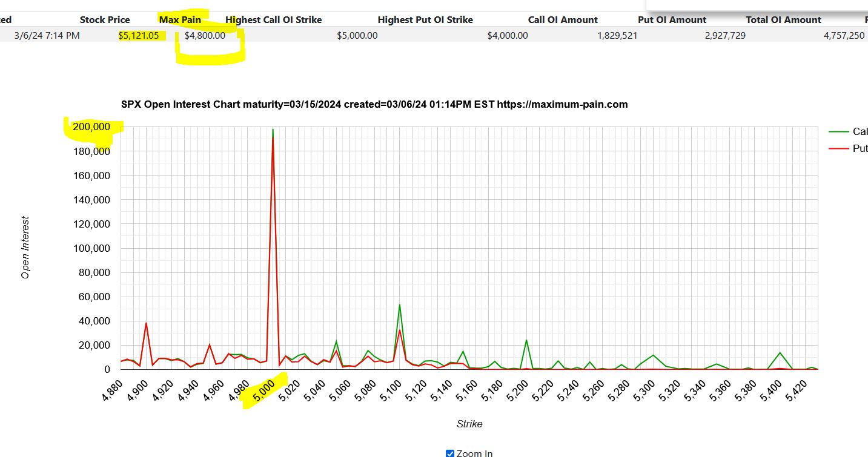Select the put OI amount 2,927,729

725,35
